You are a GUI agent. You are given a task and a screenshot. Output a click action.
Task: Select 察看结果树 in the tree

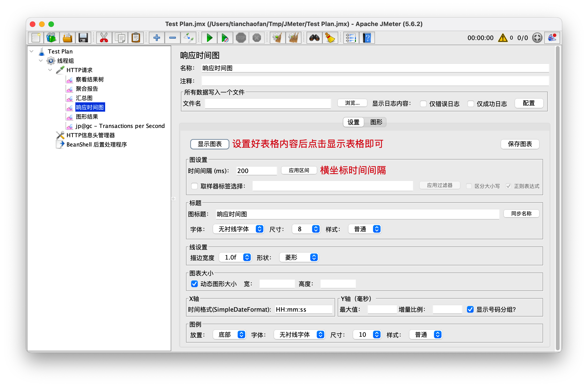(x=90, y=79)
